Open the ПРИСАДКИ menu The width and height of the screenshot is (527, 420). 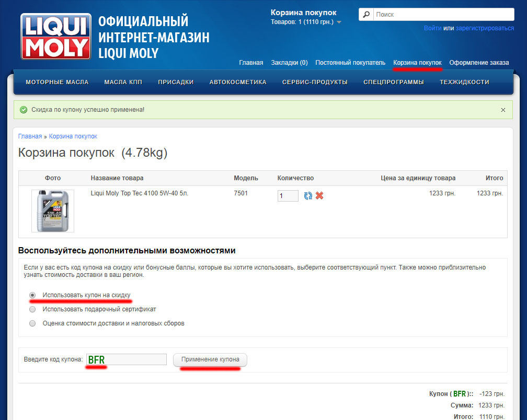coord(176,82)
